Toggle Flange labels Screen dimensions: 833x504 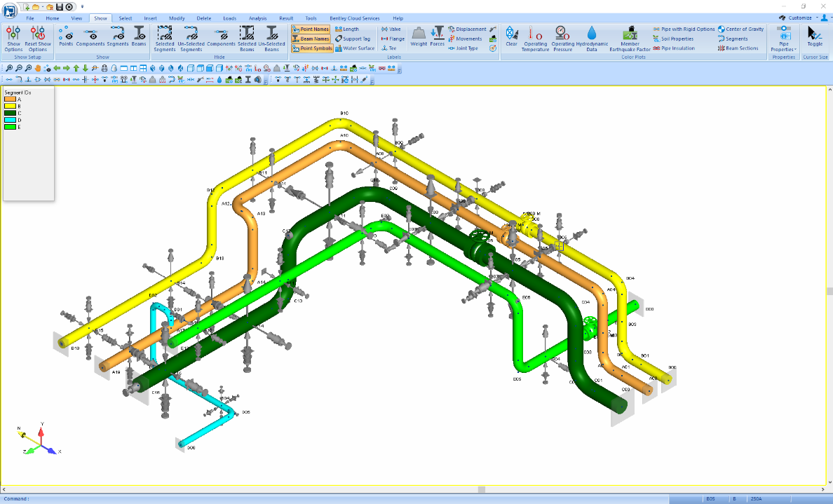coord(393,39)
